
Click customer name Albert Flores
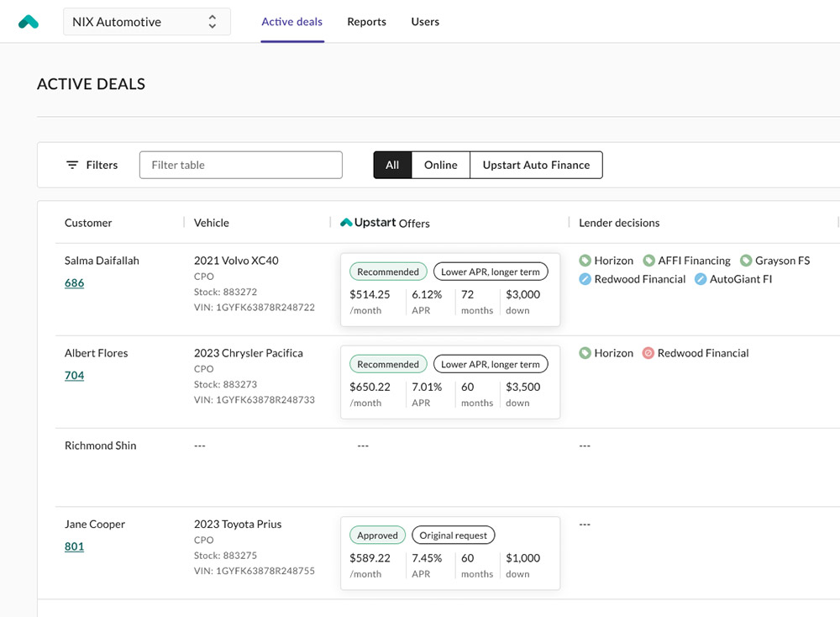coord(97,353)
